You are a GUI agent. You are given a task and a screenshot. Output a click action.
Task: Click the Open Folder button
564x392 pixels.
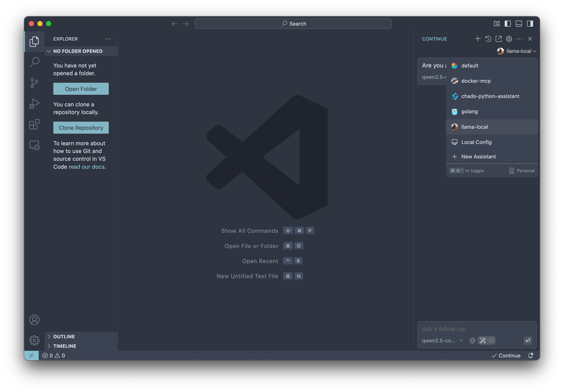tap(81, 89)
